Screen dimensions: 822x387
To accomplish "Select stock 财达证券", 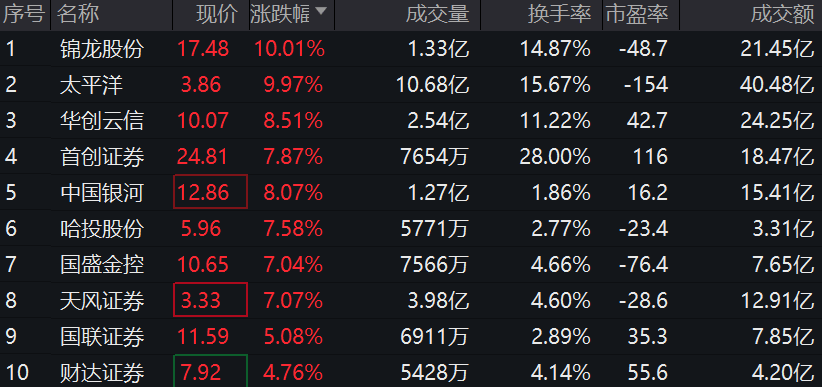I will tap(102, 373).
